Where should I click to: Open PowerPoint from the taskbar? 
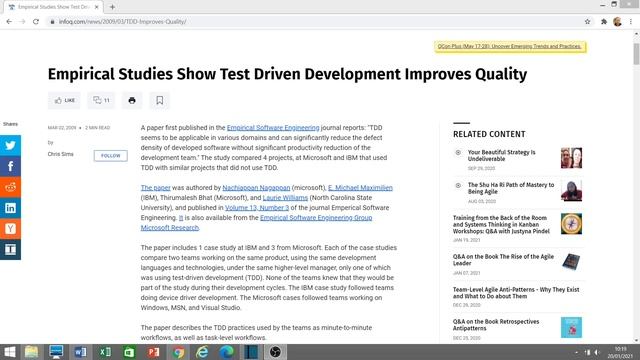coord(153,352)
